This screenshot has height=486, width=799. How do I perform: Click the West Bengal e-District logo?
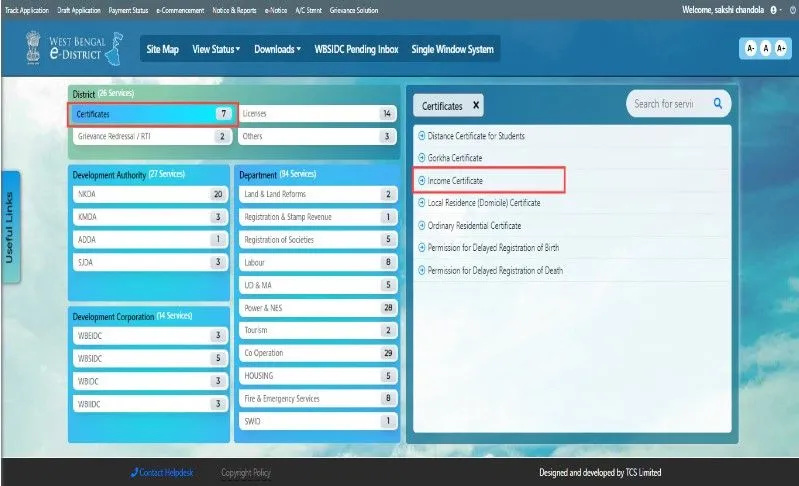coord(76,48)
